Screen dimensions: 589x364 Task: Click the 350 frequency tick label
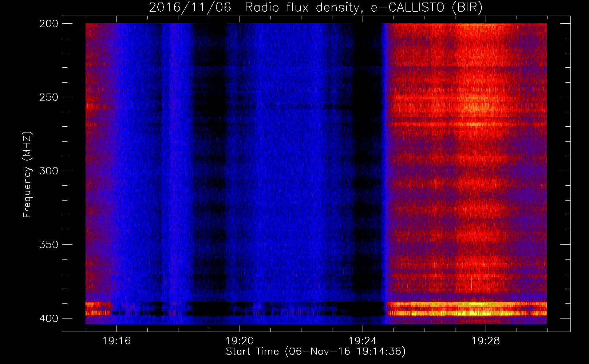point(49,245)
